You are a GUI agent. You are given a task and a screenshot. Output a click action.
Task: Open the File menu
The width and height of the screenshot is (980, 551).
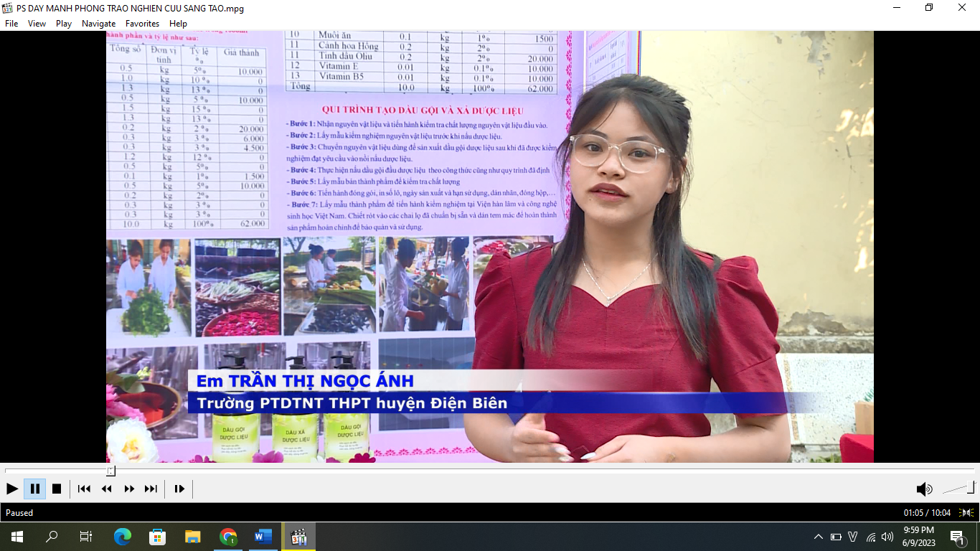point(11,24)
